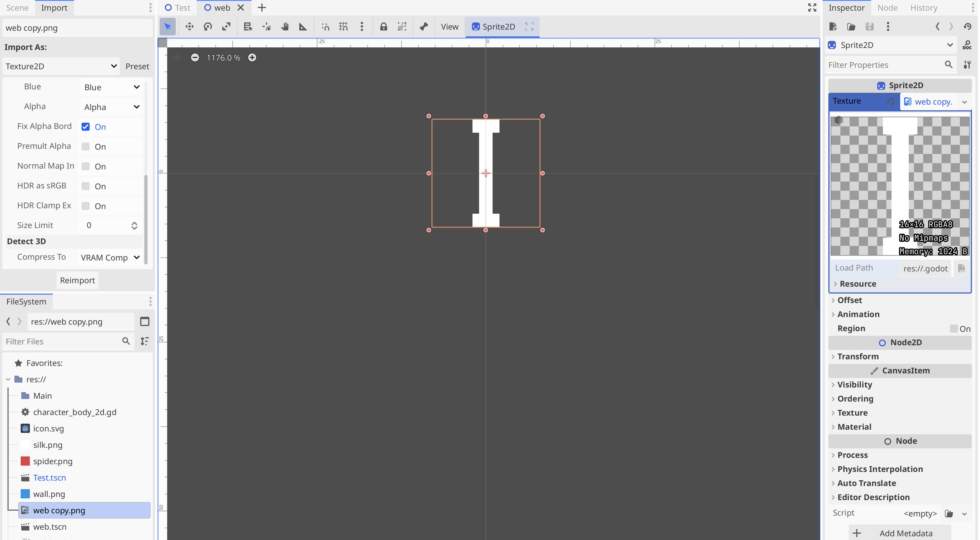
Task: Click the Reimport button
Action: tap(77, 280)
